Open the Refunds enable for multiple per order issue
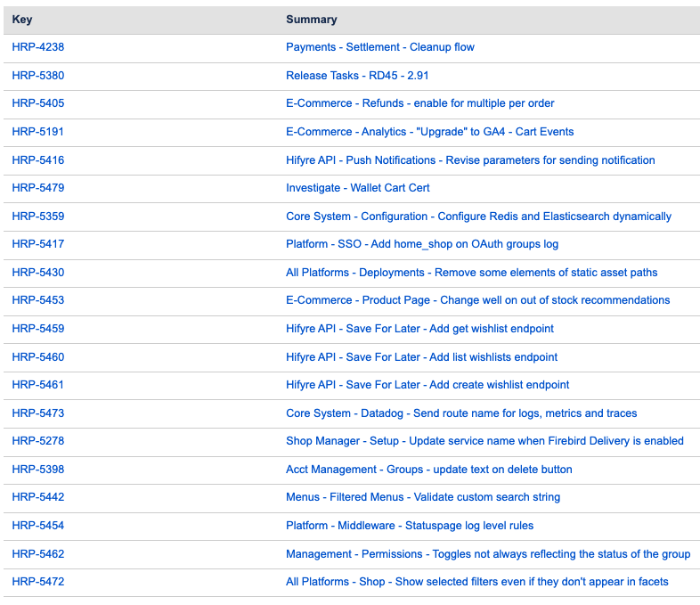This screenshot has width=700, height=605. (x=419, y=103)
